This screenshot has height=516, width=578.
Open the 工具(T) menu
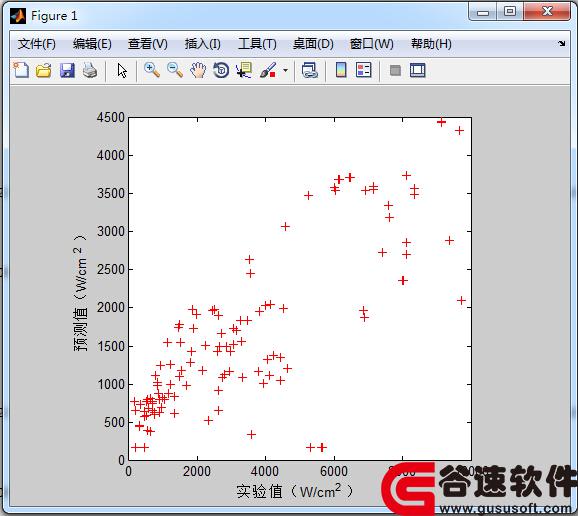point(257,44)
